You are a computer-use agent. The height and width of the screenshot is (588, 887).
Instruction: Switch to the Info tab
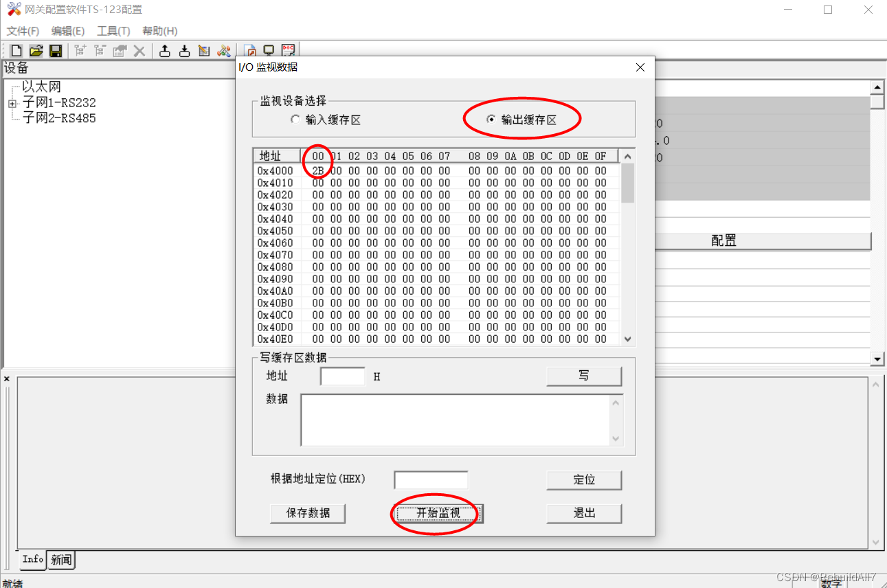33,559
